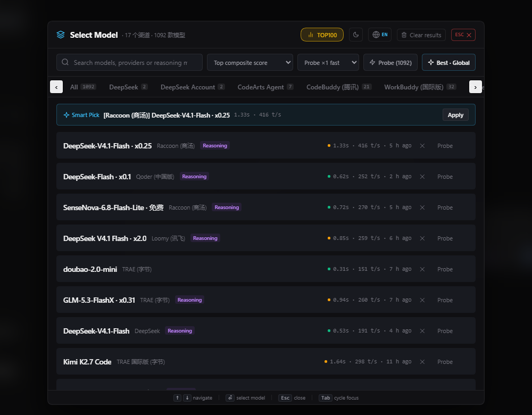This screenshot has width=532, height=415.
Task: Select the CodeBuddy (腾讯) tab
Action: pyautogui.click(x=339, y=87)
